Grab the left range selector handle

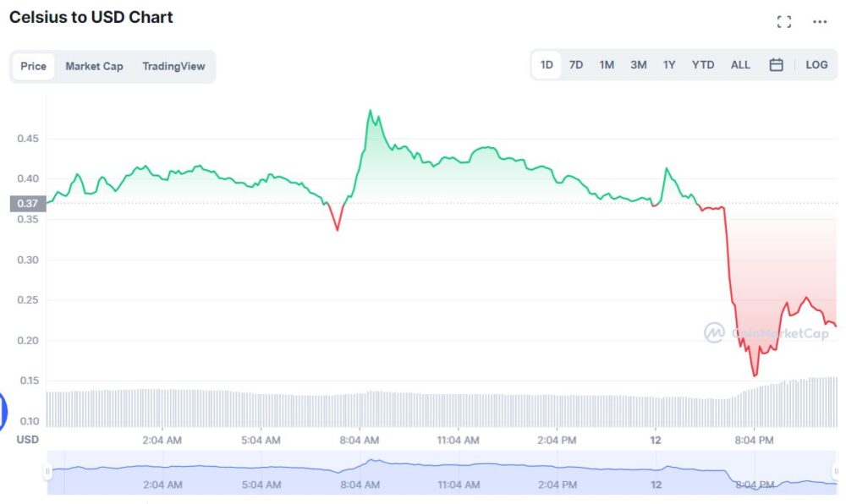click(x=48, y=471)
